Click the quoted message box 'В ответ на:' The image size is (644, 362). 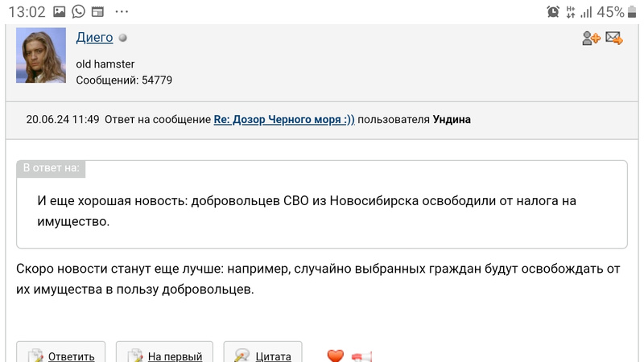(322, 204)
